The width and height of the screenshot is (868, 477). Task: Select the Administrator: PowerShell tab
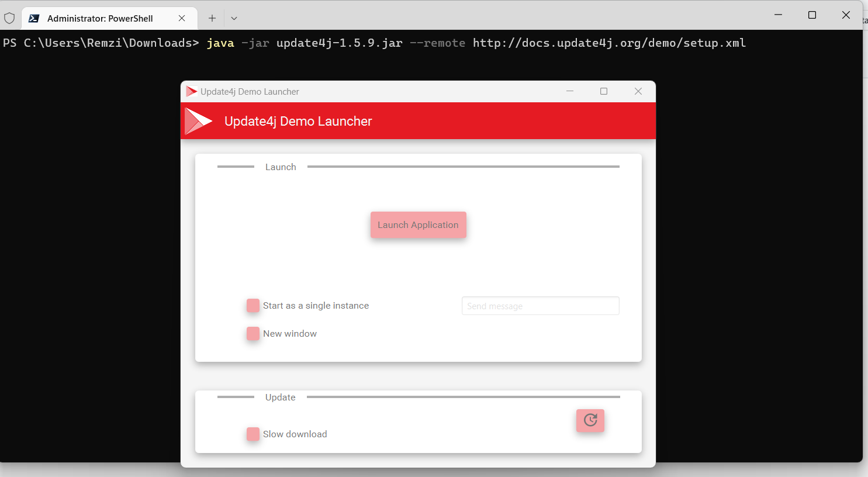click(x=99, y=18)
